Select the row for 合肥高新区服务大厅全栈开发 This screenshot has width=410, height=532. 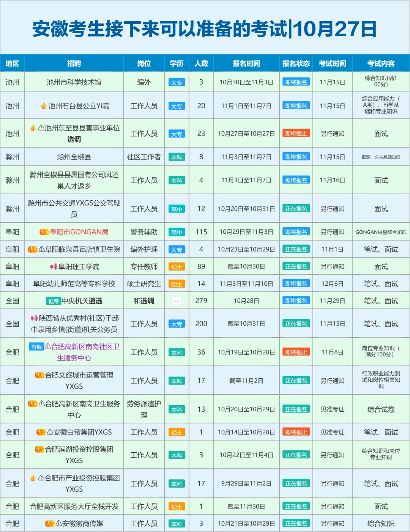coord(74,506)
